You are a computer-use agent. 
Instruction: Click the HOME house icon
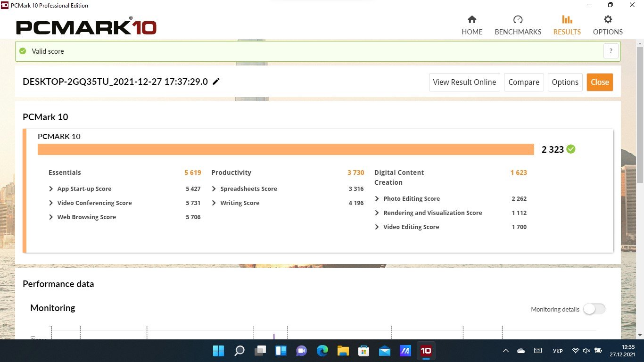point(472,19)
